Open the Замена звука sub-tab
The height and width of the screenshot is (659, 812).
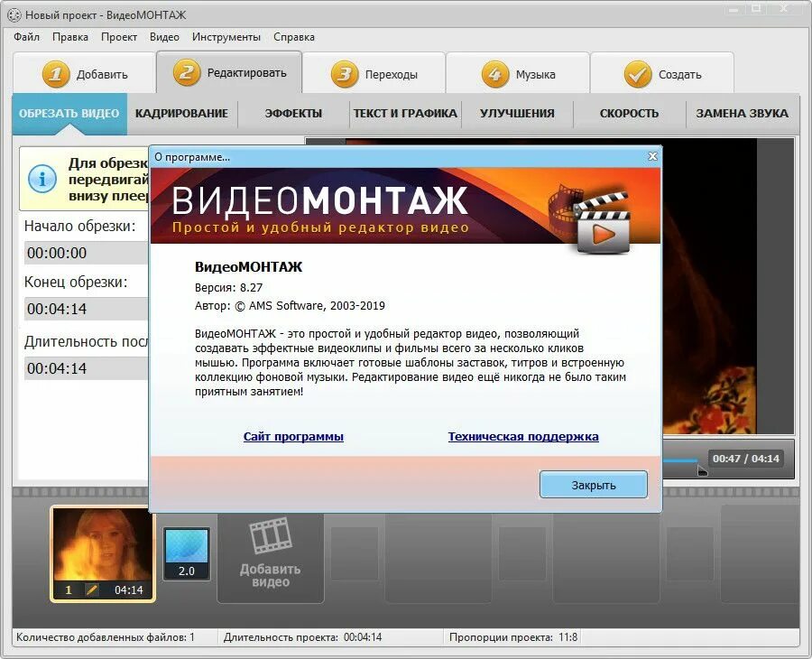[743, 113]
